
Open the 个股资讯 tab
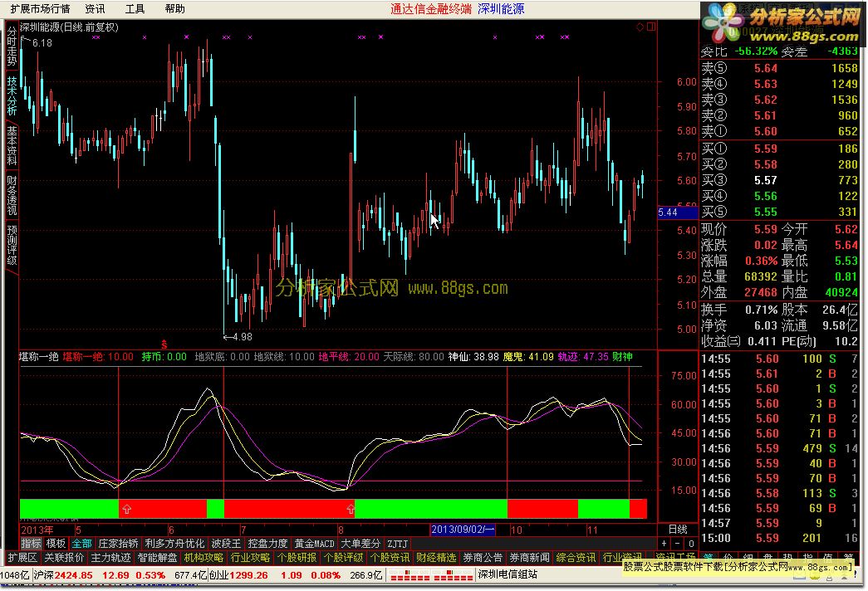[390, 557]
